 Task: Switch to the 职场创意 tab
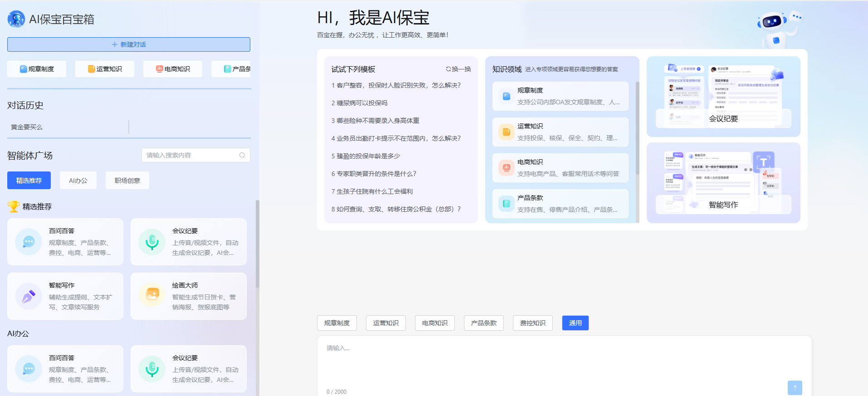pos(127,181)
